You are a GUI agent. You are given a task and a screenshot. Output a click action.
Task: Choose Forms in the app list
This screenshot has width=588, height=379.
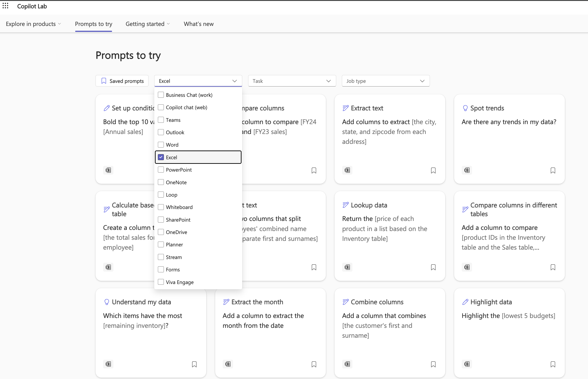(x=198, y=270)
